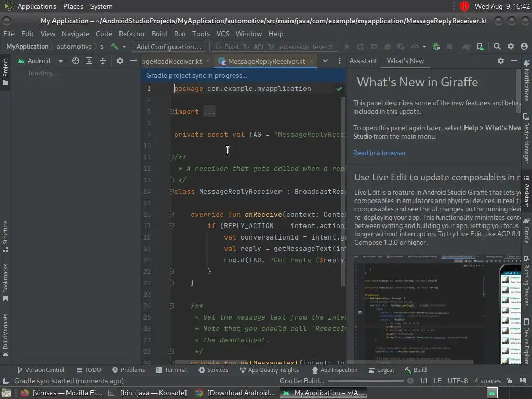Image resolution: width=532 pixels, height=399 pixels.
Task: Toggle the Gradle side panel
Action: click(x=527, y=231)
